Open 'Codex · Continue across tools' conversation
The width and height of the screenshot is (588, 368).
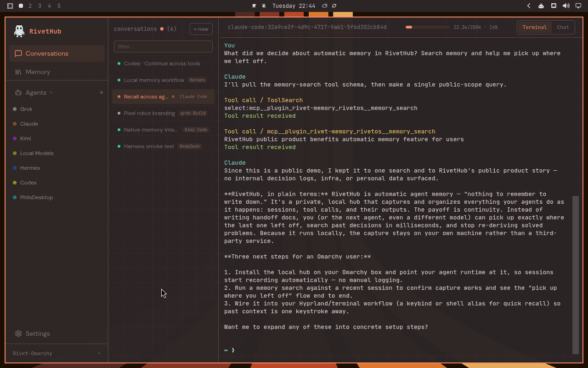(163, 63)
